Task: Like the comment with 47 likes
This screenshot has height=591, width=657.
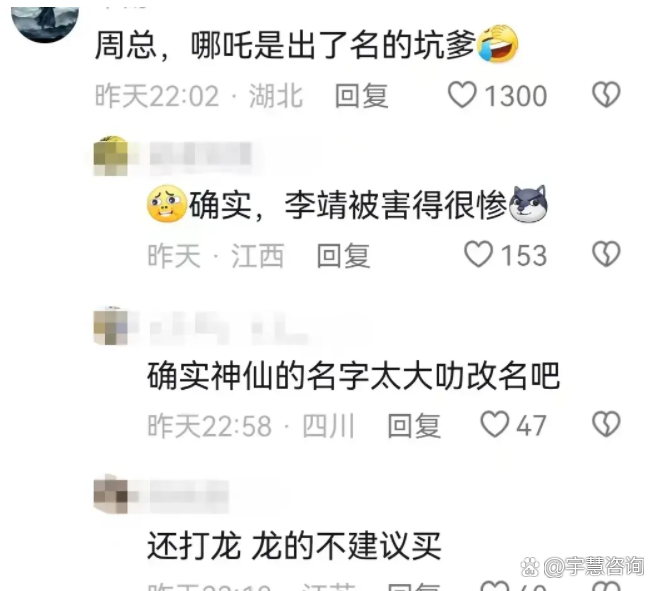Action: tap(494, 424)
